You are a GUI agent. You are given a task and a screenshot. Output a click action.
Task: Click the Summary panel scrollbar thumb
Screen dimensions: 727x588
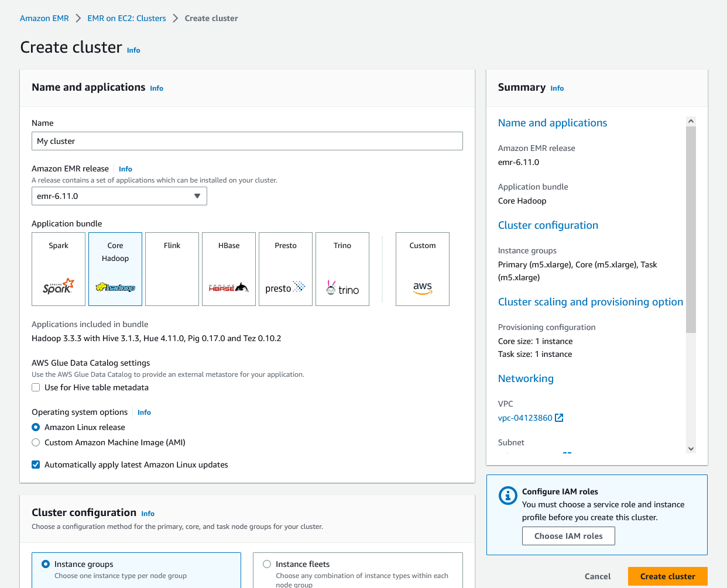click(691, 229)
